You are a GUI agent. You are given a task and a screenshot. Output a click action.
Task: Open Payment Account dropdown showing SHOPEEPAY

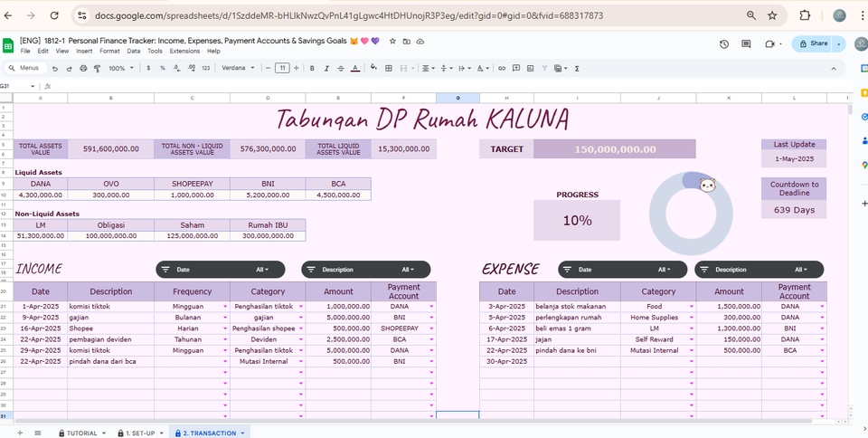[432, 328]
